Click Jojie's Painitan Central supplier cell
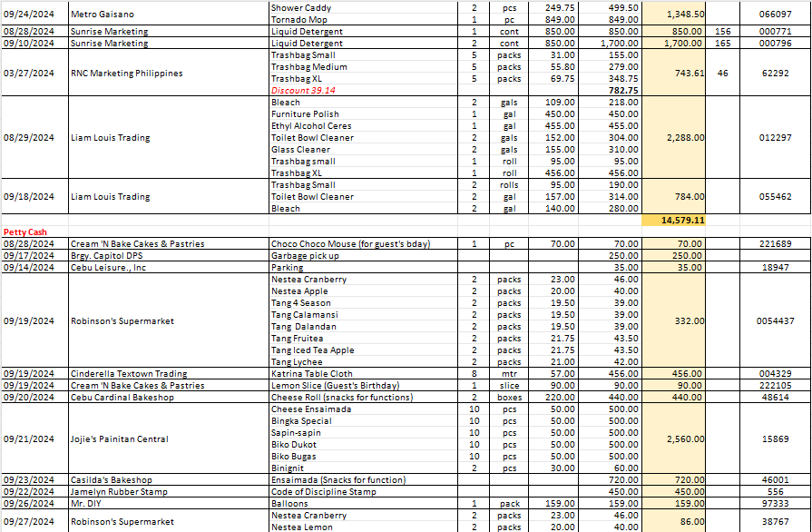Screen dimensions: 812x532 coord(169,438)
